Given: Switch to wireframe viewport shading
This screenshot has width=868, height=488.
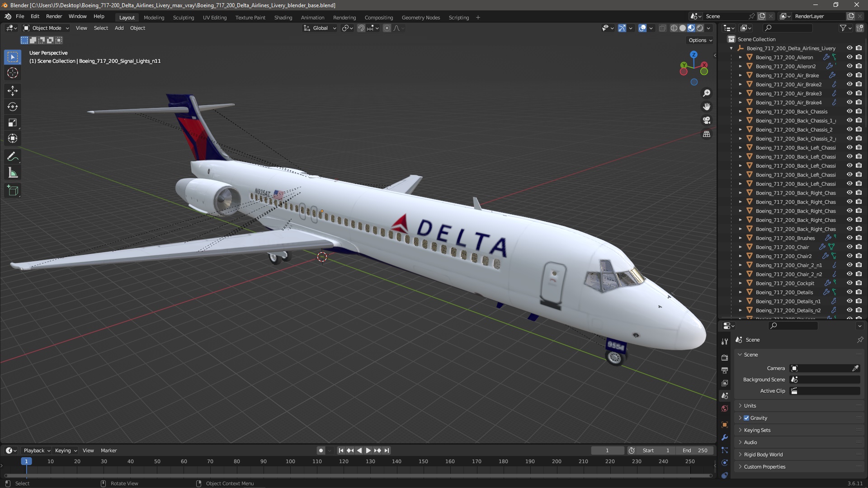Looking at the screenshot, I should click(x=674, y=28).
